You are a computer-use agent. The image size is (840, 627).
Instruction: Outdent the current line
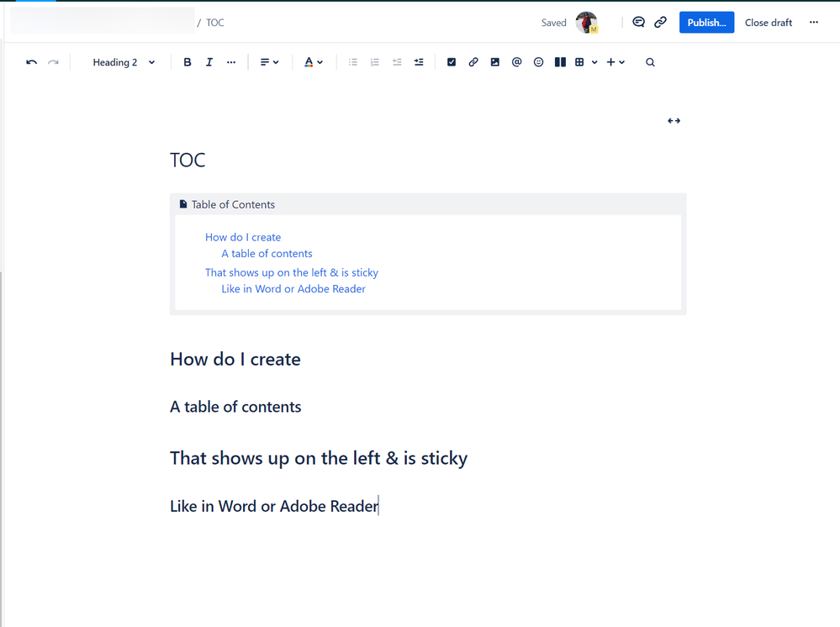click(x=397, y=62)
